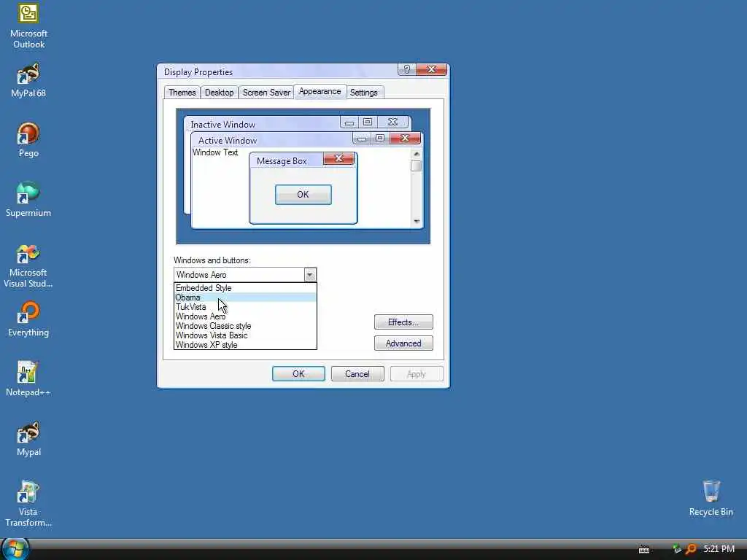Click the Active Window preview maximize icon

tap(379, 138)
